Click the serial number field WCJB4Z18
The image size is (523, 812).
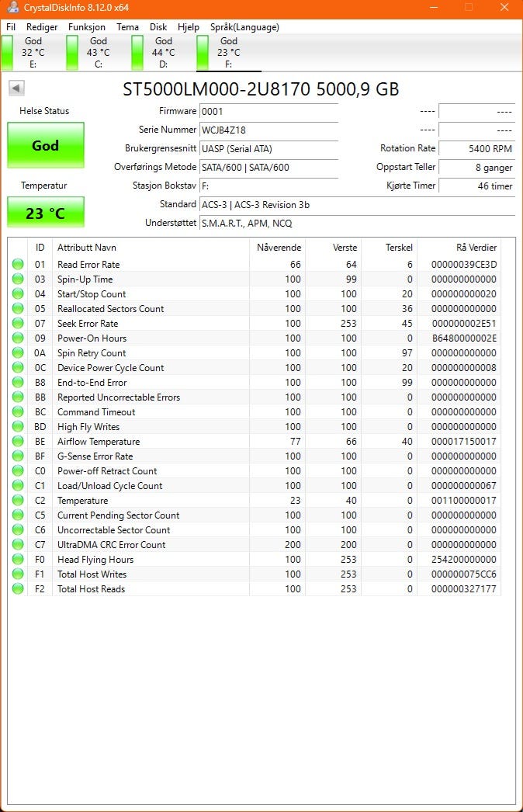click(x=268, y=130)
